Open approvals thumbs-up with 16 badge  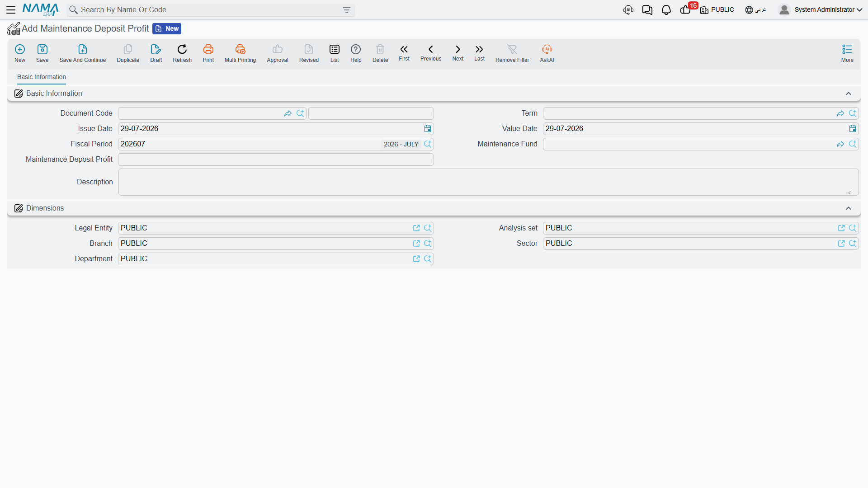pyautogui.click(x=686, y=9)
